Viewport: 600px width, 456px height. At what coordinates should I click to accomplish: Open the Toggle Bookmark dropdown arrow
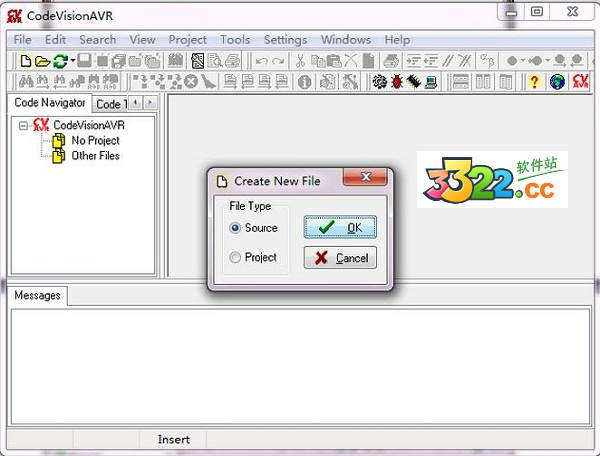pos(523,60)
